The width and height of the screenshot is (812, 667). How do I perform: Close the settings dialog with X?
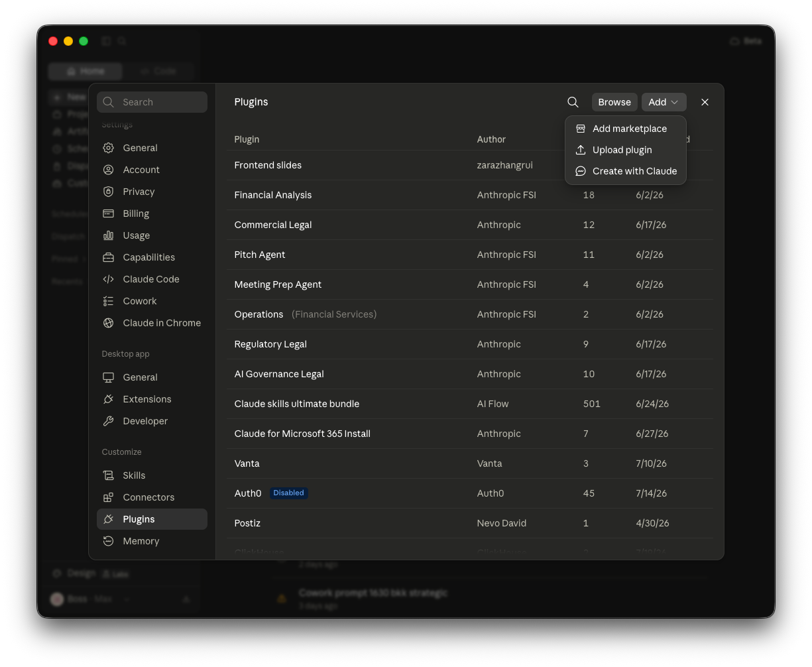coord(705,102)
